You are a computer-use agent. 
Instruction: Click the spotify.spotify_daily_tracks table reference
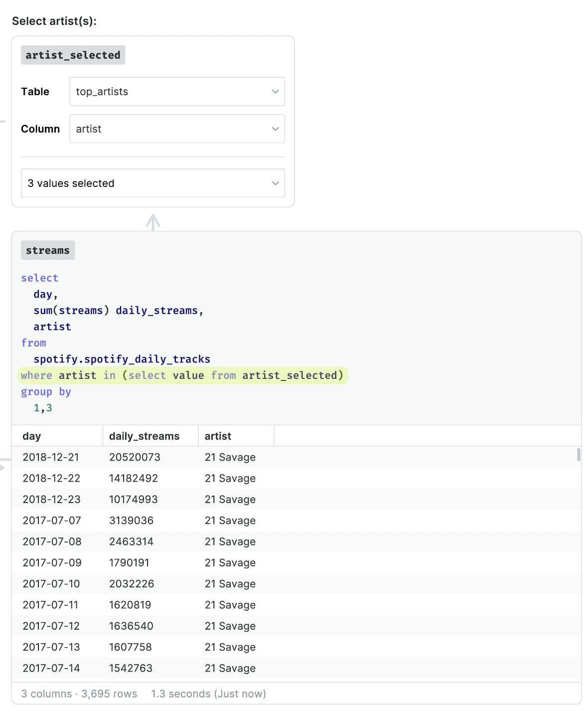coord(122,359)
